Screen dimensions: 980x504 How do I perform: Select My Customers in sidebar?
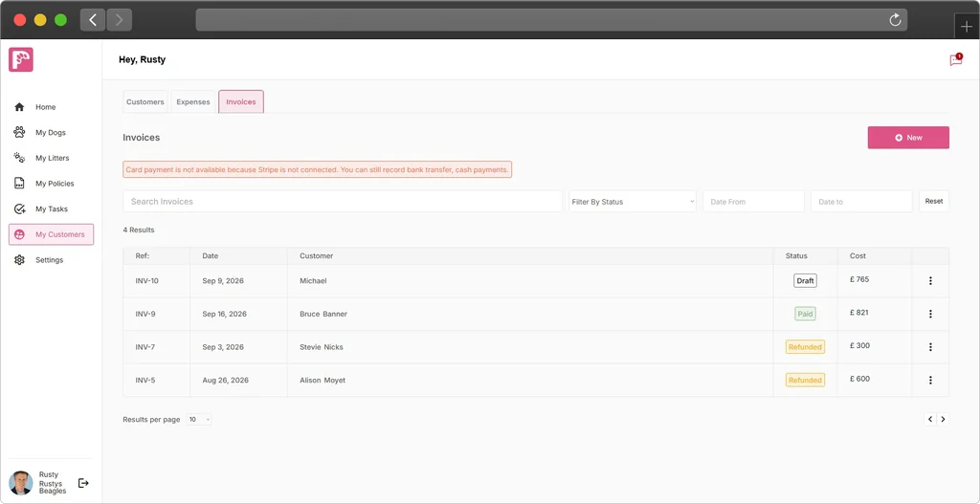52,234
